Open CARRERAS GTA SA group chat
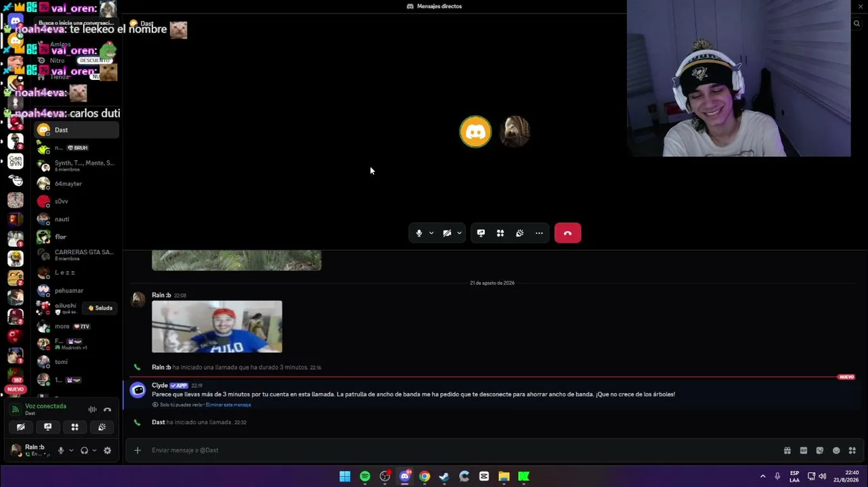This screenshot has width=868, height=487. pos(77,255)
